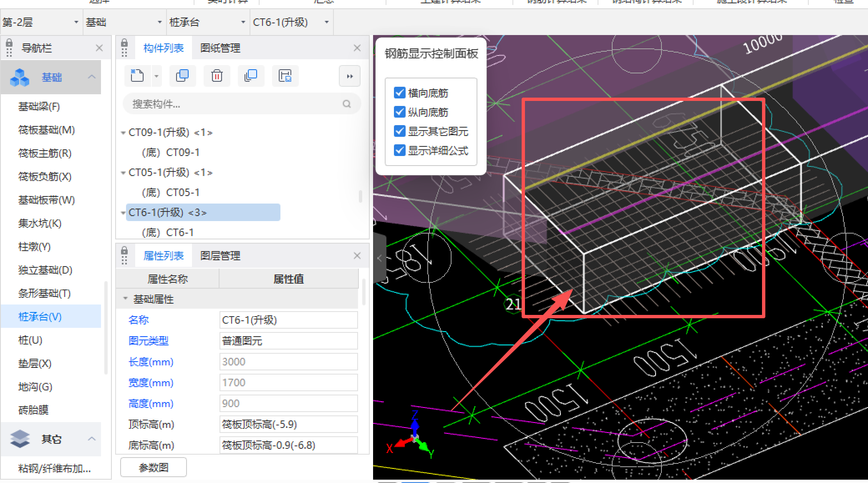Toggle the 纵向底筋 checkbox
The image size is (868, 483).
click(x=399, y=112)
